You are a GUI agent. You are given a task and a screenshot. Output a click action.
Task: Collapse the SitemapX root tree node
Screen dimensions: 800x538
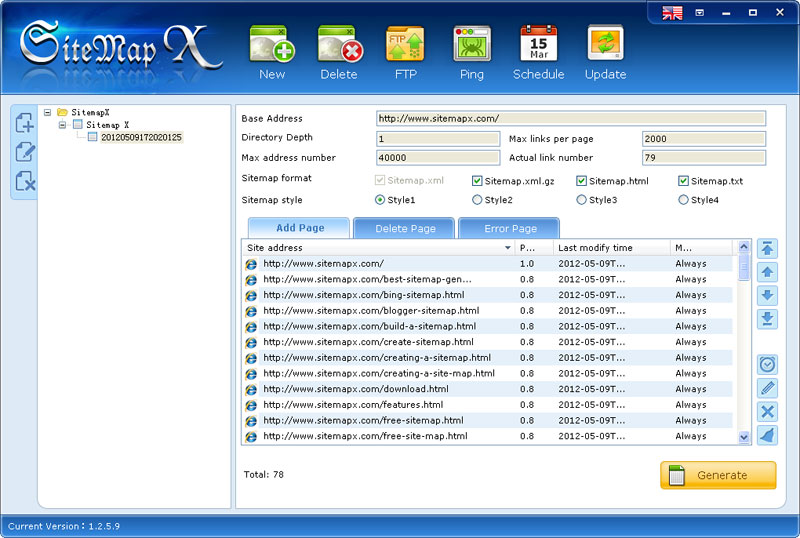(x=48, y=112)
